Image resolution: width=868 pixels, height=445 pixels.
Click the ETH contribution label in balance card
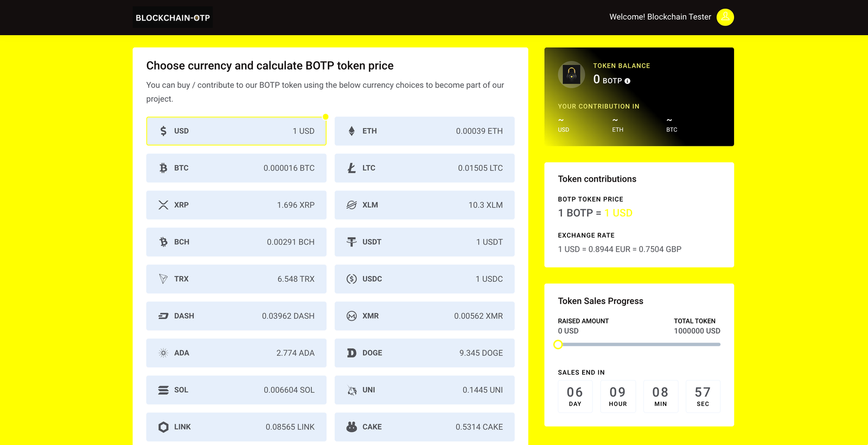618,130
